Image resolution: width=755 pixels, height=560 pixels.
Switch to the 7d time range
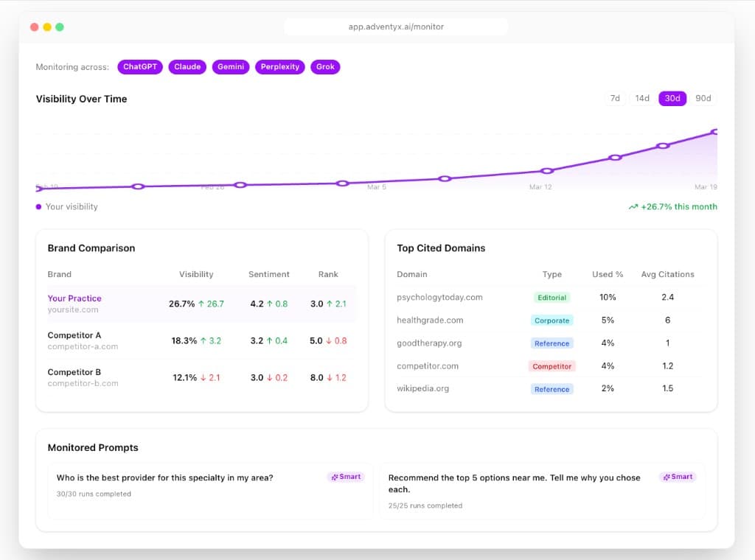click(x=615, y=98)
